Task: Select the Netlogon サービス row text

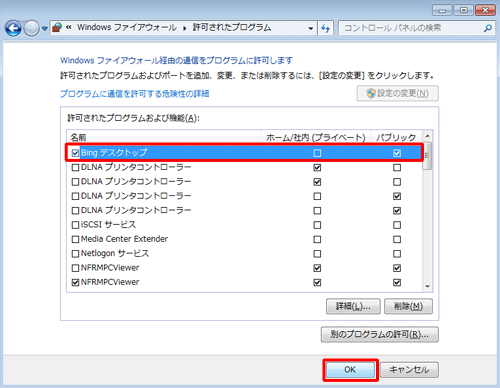Action: [x=115, y=253]
